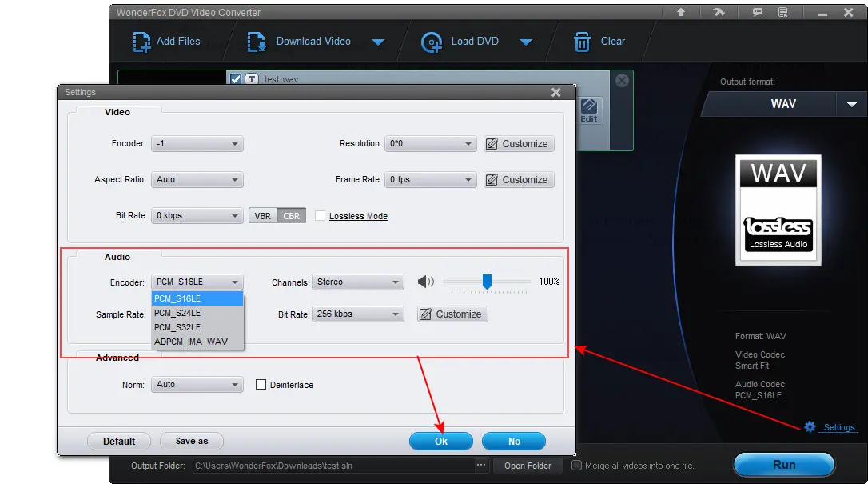Viewport: 868px width, 484px height.
Task: Remove test.wav with the X icon
Action: click(622, 80)
